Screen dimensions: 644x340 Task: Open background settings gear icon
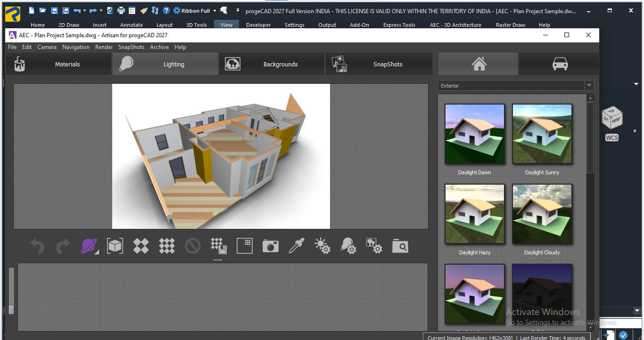click(x=374, y=246)
